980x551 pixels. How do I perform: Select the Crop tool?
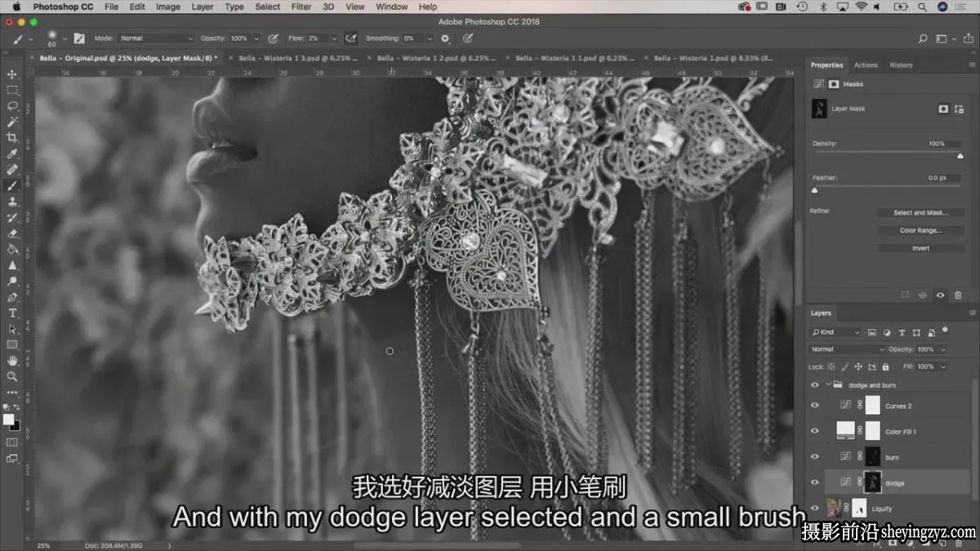click(x=12, y=138)
